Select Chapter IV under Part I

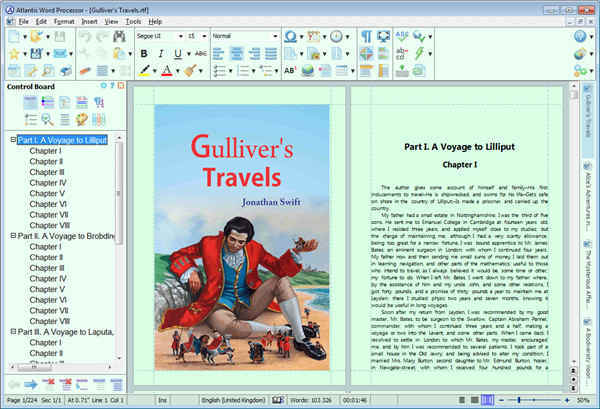(48, 183)
